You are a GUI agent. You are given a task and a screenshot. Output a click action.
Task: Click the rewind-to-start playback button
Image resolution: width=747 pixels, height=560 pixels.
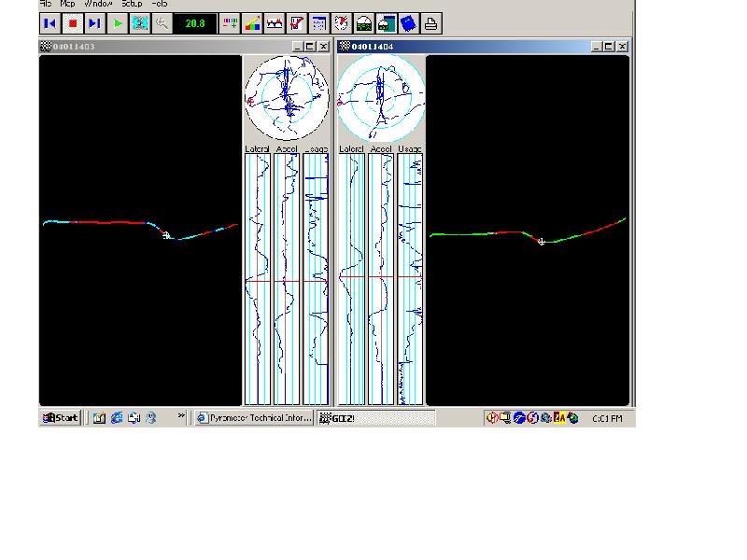[50, 23]
